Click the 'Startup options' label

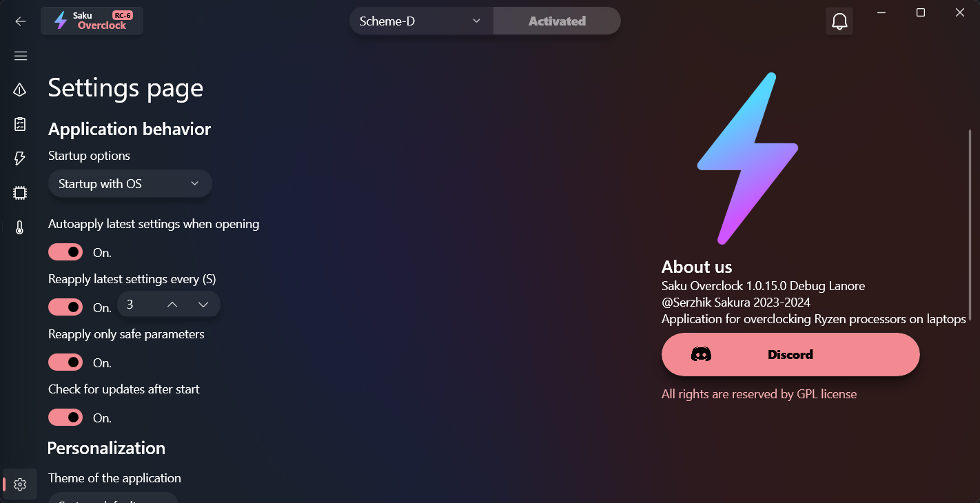pyautogui.click(x=89, y=156)
